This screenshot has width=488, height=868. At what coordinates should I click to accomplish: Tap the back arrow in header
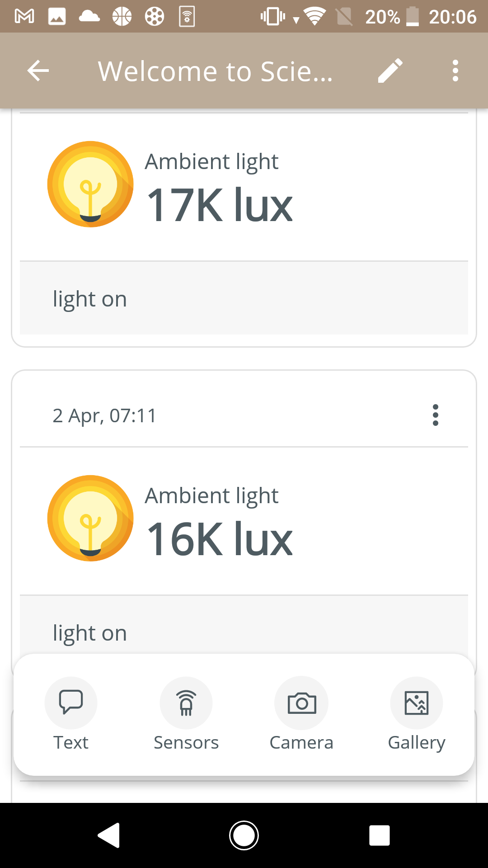38,71
